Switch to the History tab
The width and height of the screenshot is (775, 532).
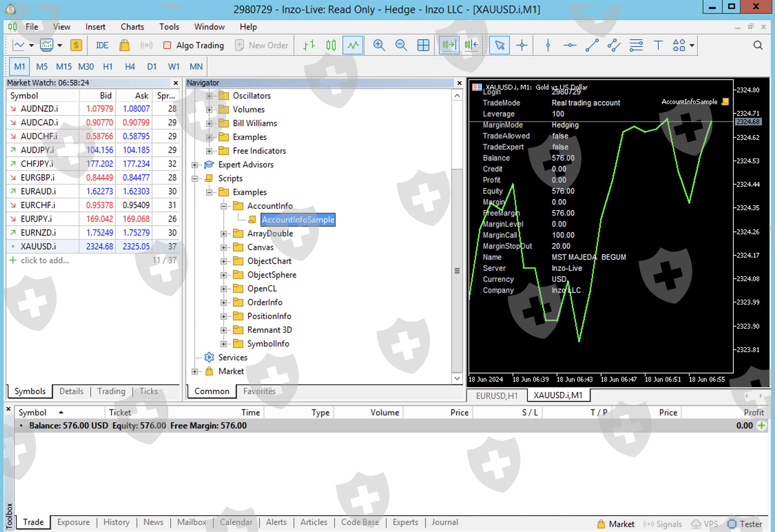tap(116, 522)
